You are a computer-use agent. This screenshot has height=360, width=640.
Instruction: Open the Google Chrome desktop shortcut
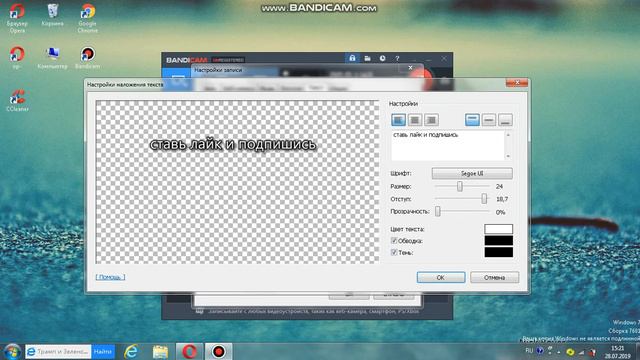87,18
